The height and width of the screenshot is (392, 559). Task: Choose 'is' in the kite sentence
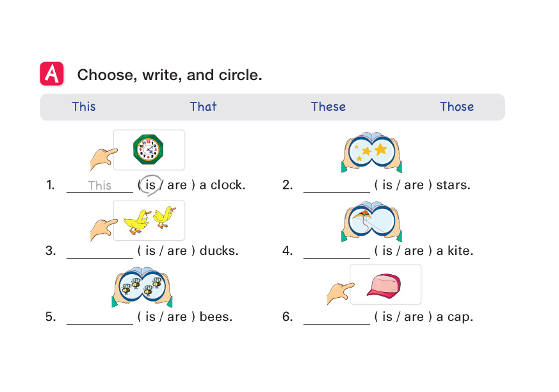[x=387, y=251]
